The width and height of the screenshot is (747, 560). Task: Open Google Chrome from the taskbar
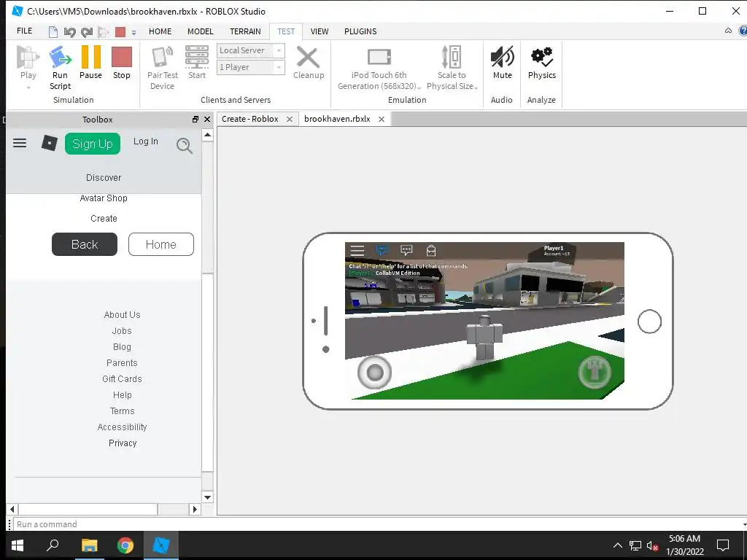125,545
